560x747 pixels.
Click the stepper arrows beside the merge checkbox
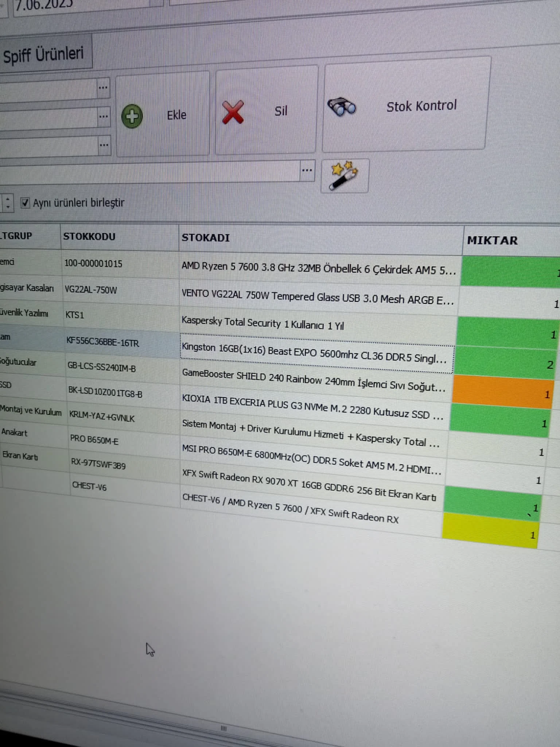click(8, 203)
